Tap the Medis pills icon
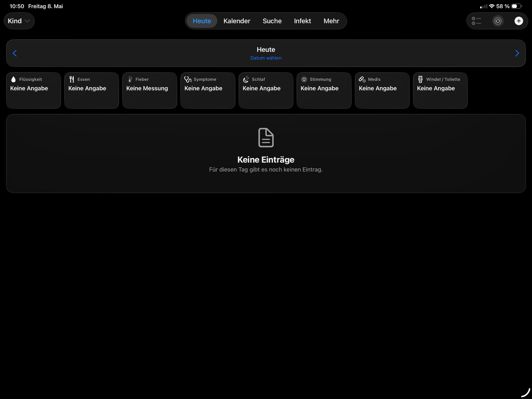The height and width of the screenshot is (399, 532). click(x=362, y=79)
